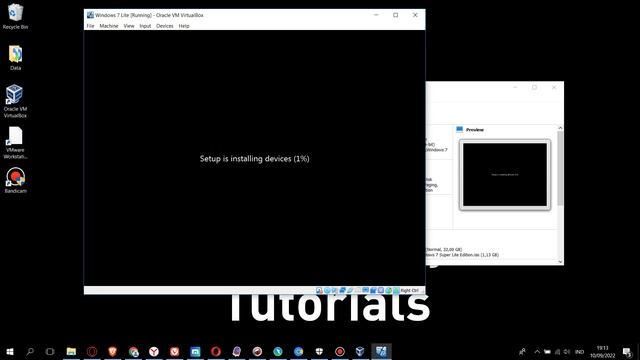Viewport: 640px width, 360px height.
Task: Launch Yandex browser from the taskbar
Action: tap(154, 351)
